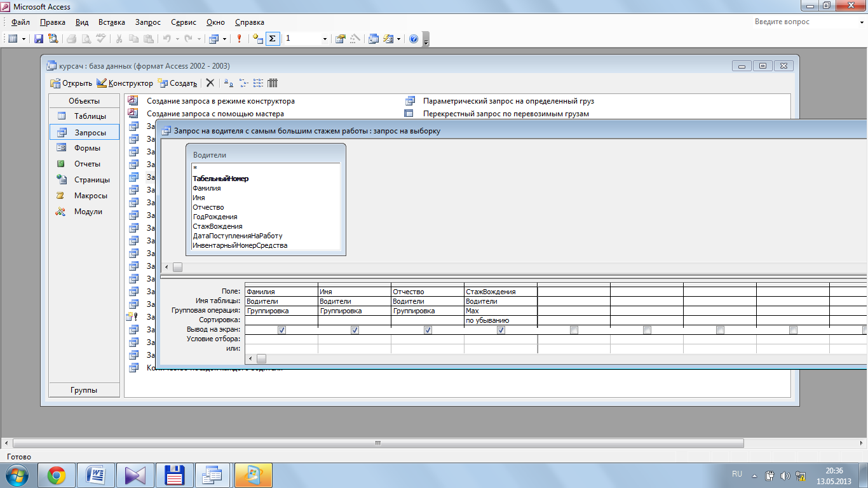Screen dimensions: 868x488
Task: Click the main window horizontal scrollbar thumb
Action: [377, 443]
